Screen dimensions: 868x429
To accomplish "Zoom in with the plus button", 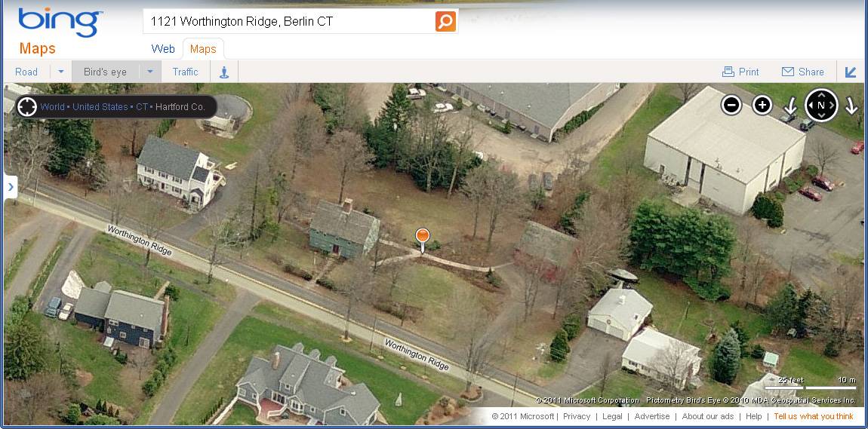I will point(762,105).
